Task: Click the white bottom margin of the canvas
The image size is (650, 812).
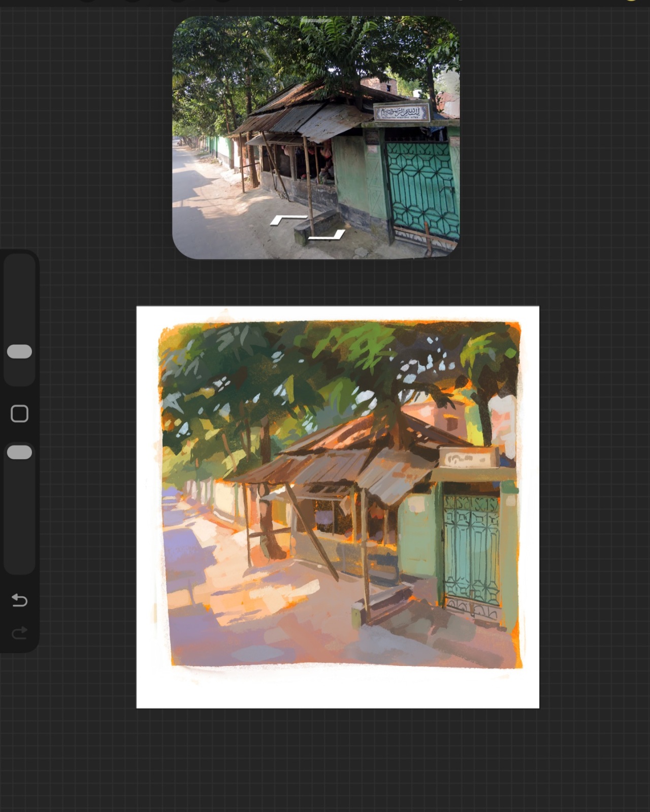Action: (x=338, y=689)
